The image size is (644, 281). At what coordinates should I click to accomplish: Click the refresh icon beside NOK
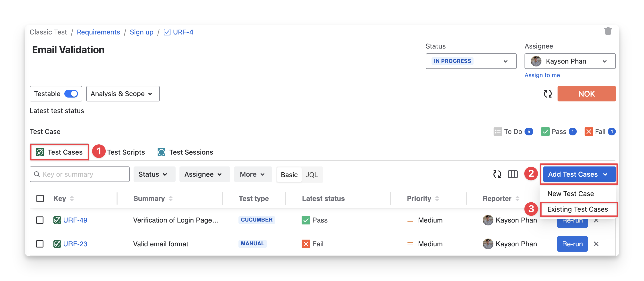coord(548,94)
